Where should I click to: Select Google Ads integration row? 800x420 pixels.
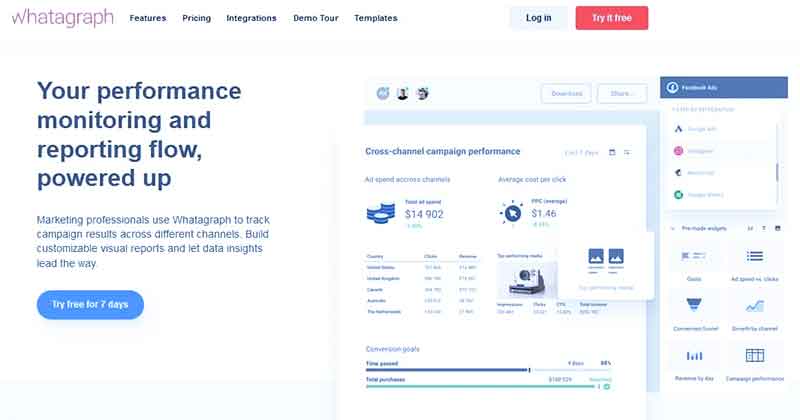pyautogui.click(x=721, y=129)
